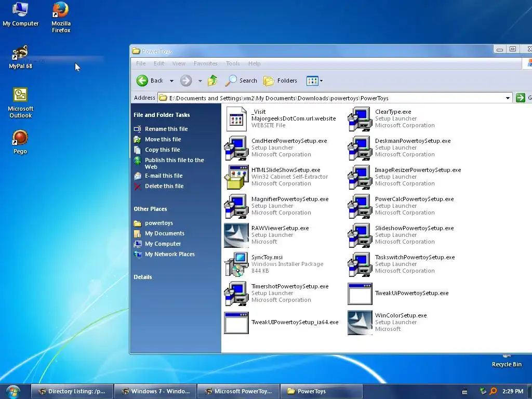This screenshot has height=399, width=532.
Task: Select the PowerCalcPowertoySetup.exe icon
Action: click(x=360, y=206)
